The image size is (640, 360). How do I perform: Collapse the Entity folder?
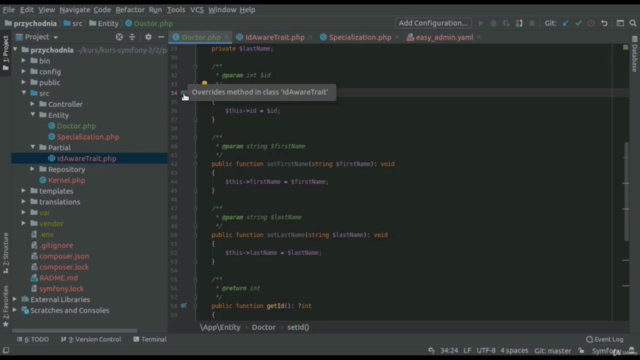click(x=33, y=115)
